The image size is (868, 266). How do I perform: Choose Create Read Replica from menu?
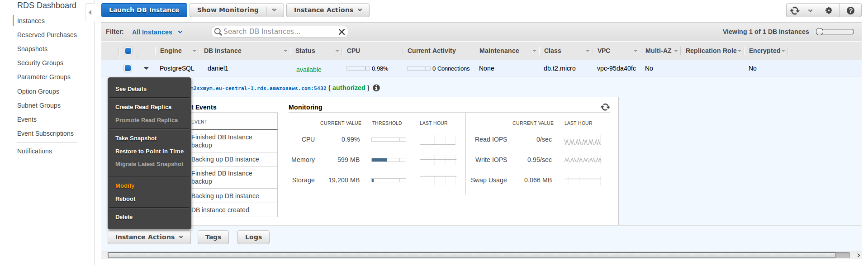point(143,107)
